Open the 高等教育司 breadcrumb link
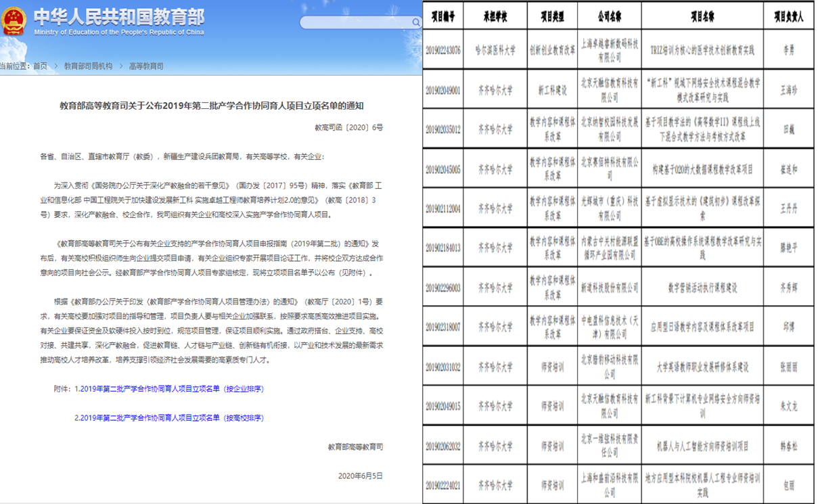The width and height of the screenshot is (820, 504). click(x=146, y=66)
